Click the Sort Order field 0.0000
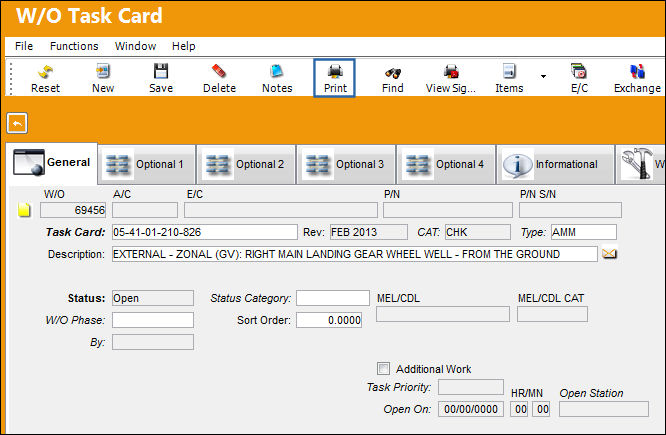The width and height of the screenshot is (666, 435). pyautogui.click(x=329, y=320)
